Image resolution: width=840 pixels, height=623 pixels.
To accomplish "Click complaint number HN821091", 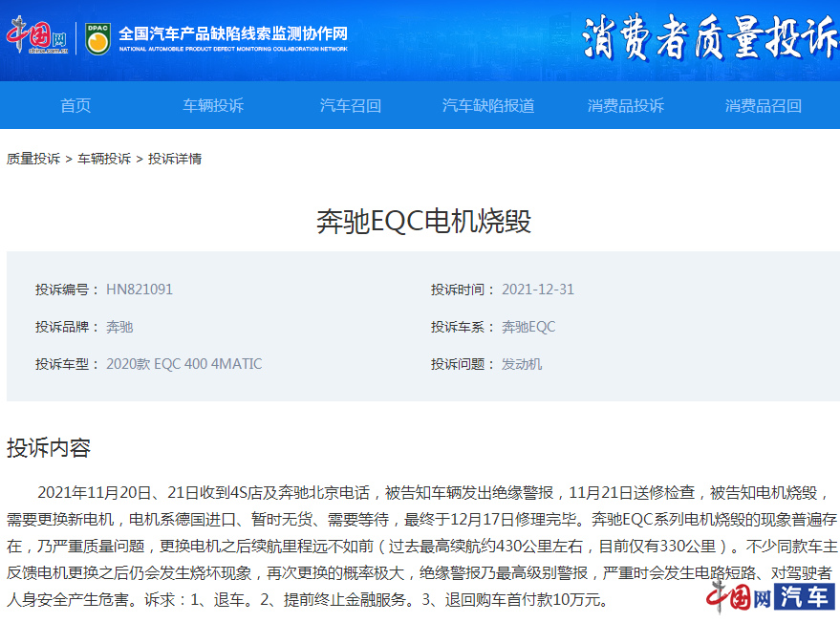I will [140, 290].
